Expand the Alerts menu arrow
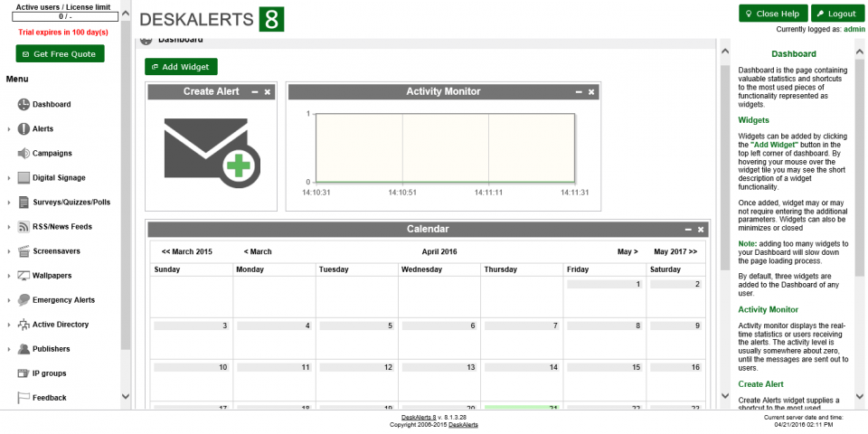 pyautogui.click(x=9, y=129)
